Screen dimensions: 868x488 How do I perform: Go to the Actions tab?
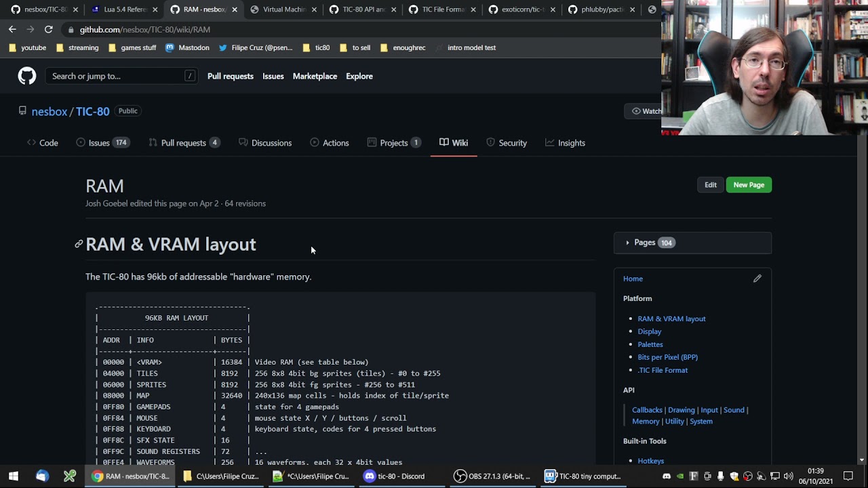click(329, 143)
